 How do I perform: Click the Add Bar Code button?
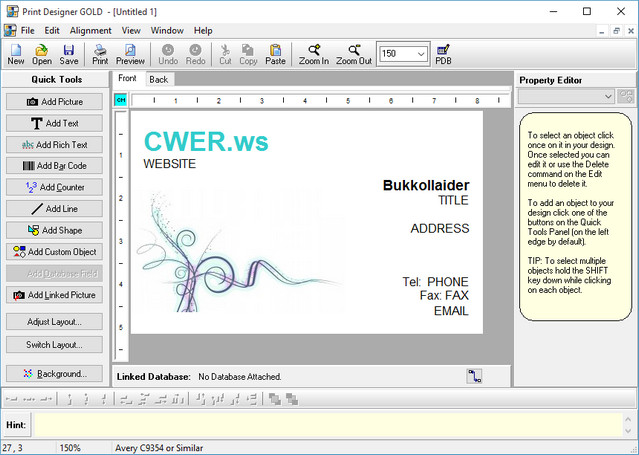56,166
